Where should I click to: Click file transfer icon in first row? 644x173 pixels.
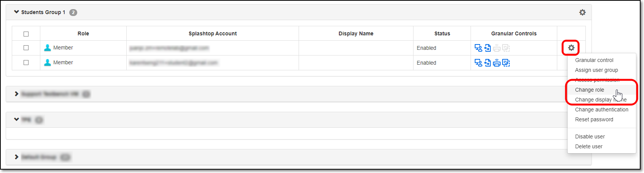click(x=488, y=48)
